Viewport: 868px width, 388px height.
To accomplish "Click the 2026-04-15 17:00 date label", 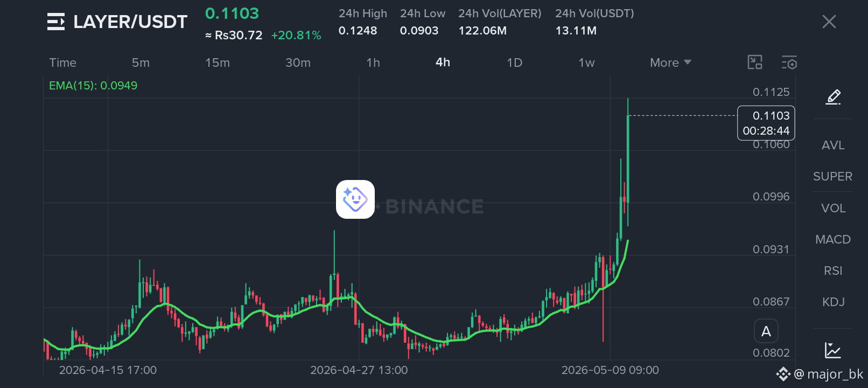I will pyautogui.click(x=108, y=370).
